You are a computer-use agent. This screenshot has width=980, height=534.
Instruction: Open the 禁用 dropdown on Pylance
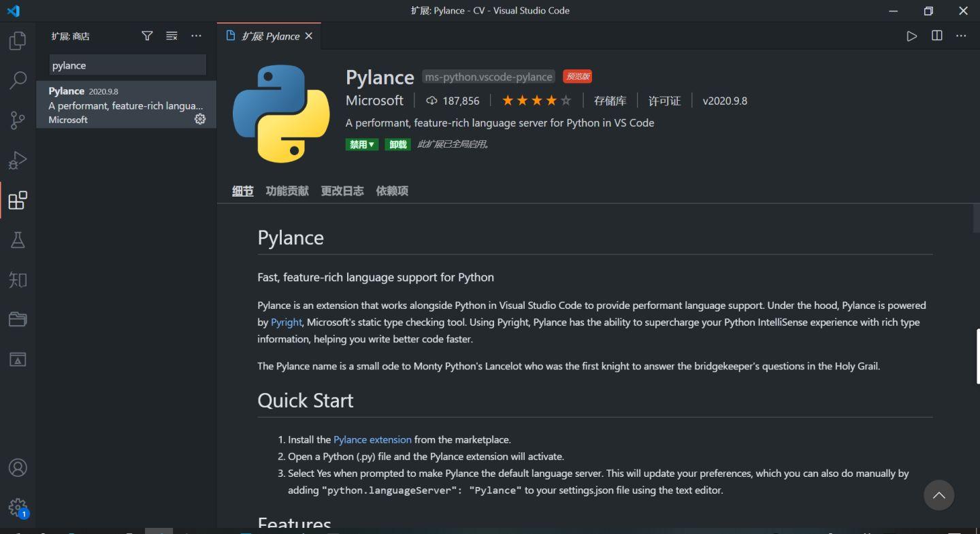point(361,144)
